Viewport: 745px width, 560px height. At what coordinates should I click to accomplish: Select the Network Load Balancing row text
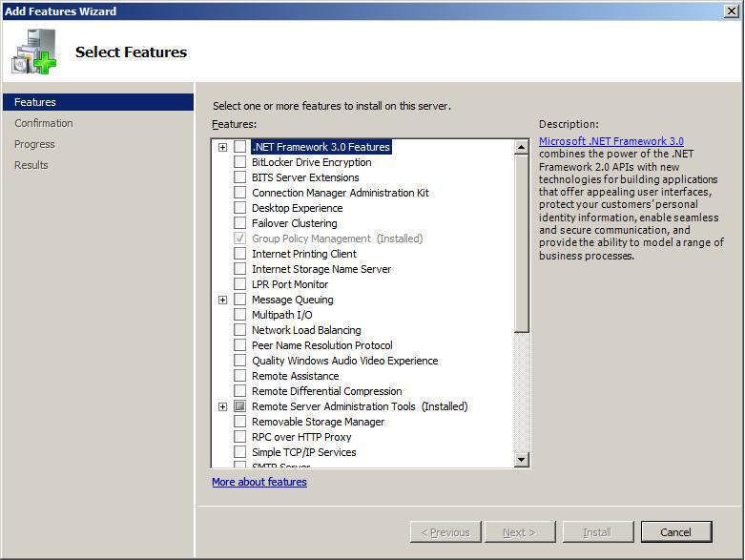coord(306,330)
